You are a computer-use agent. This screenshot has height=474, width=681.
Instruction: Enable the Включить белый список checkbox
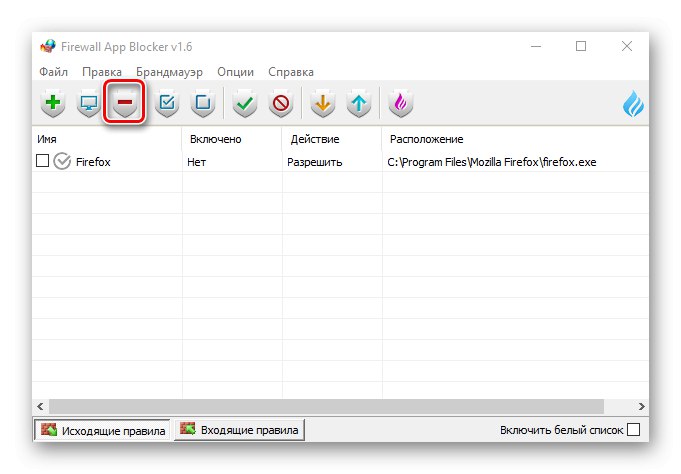634,430
